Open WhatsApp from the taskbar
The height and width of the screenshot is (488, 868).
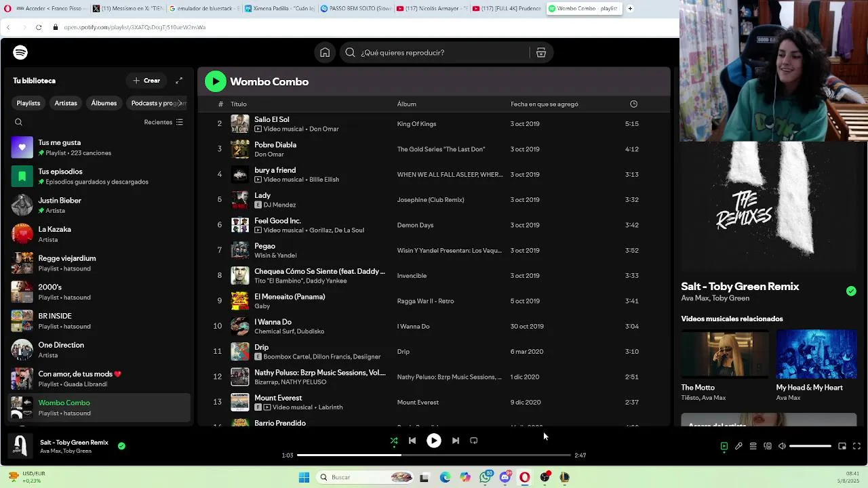485,477
